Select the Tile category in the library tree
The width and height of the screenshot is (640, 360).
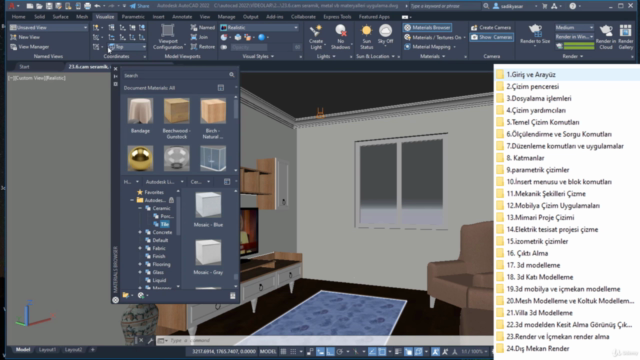(x=164, y=224)
